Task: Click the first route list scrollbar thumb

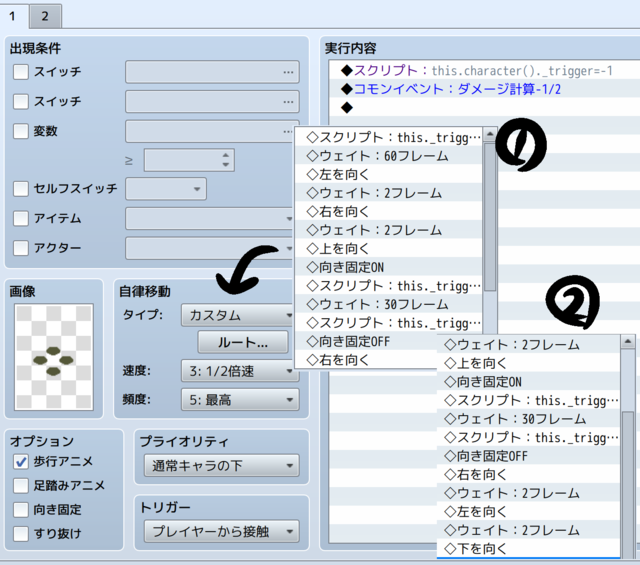Action: pos(490,216)
